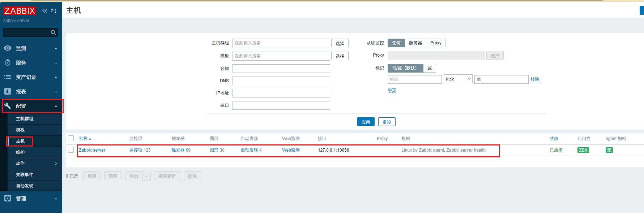Select 或 tag mode

pos(430,68)
